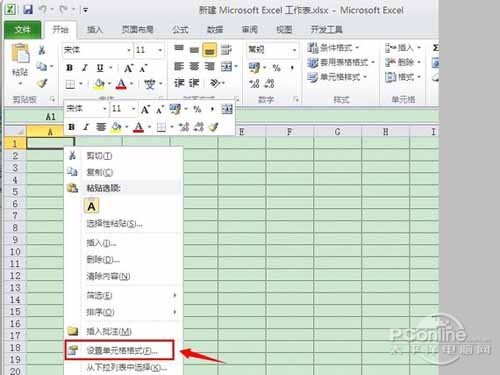
Task: Increase font size in ribbon font group
Action: pyautogui.click(x=128, y=68)
